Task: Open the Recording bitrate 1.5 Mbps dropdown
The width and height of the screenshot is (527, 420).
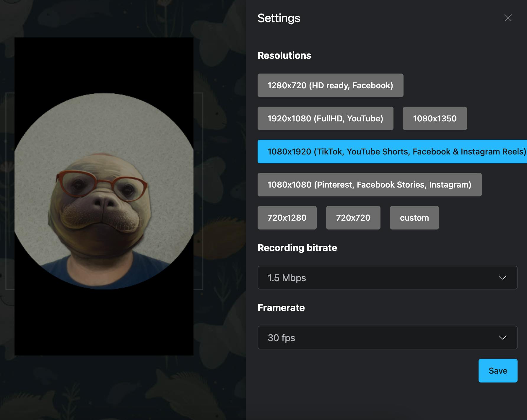Action: pos(387,278)
